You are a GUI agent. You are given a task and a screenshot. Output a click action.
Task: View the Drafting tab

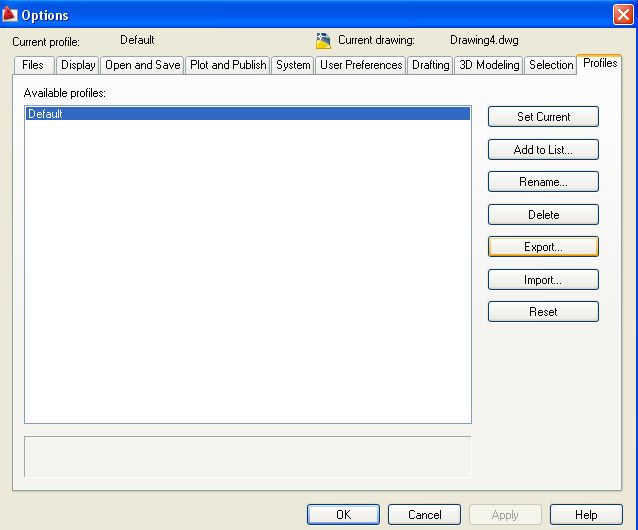click(431, 65)
